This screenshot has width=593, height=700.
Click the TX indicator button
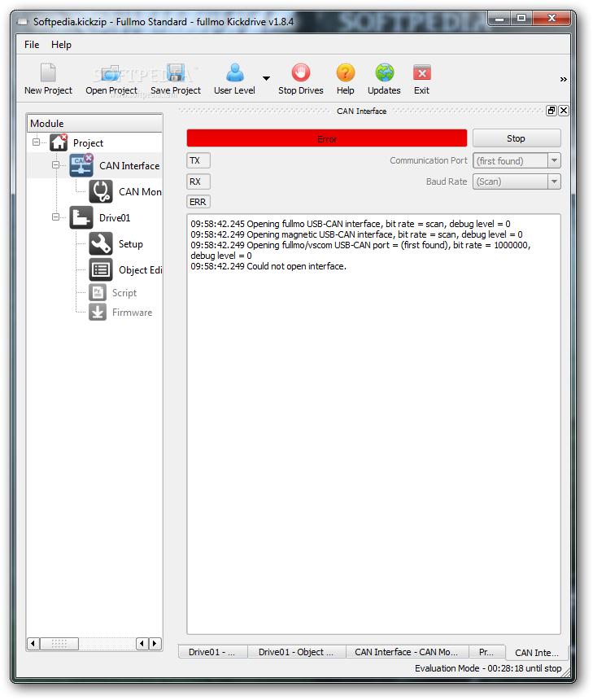(x=198, y=160)
